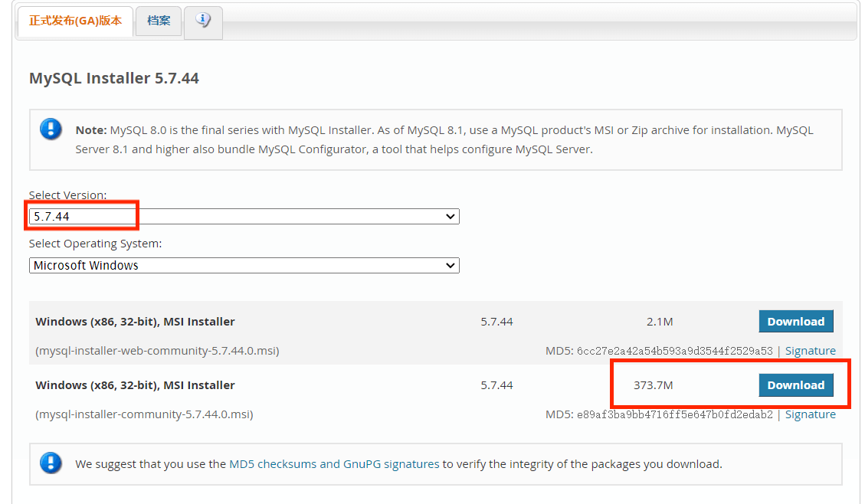865x504 pixels.
Task: Open the Select Operating System dropdown
Action: [x=244, y=265]
